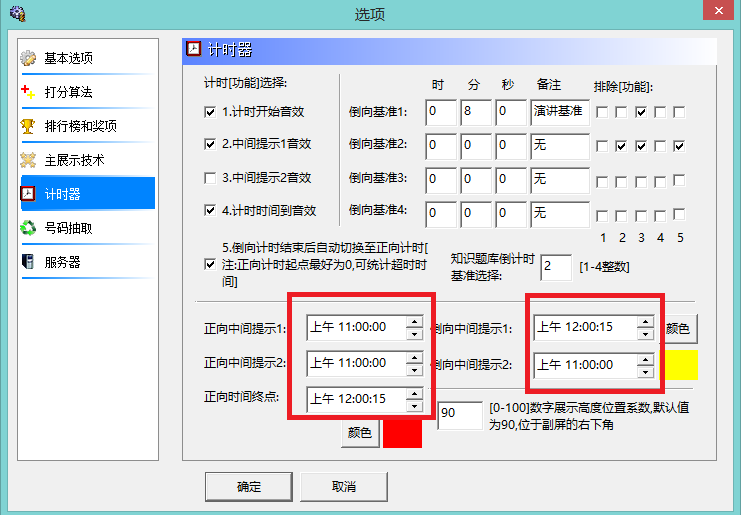Click the 分 field of 倒向基准1
Screen dimensions: 741x515
(x=476, y=112)
